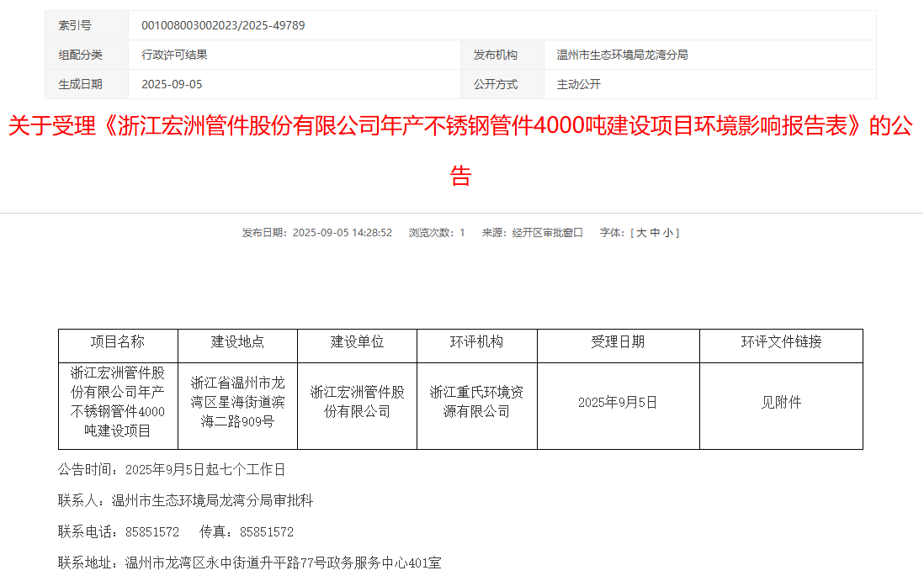Click the 建设地点 column header
The image size is (924, 581).
click(237, 342)
